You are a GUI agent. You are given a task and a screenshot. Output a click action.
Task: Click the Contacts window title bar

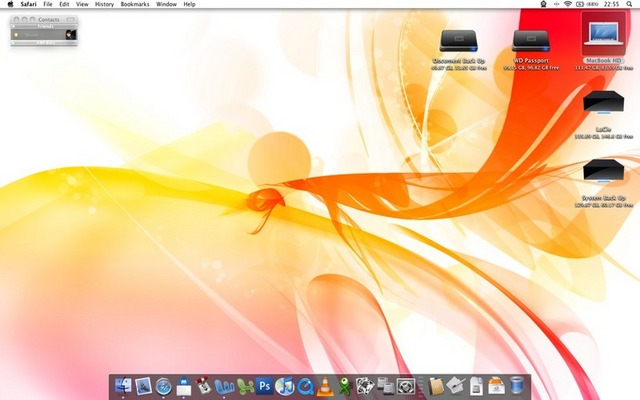point(44,20)
